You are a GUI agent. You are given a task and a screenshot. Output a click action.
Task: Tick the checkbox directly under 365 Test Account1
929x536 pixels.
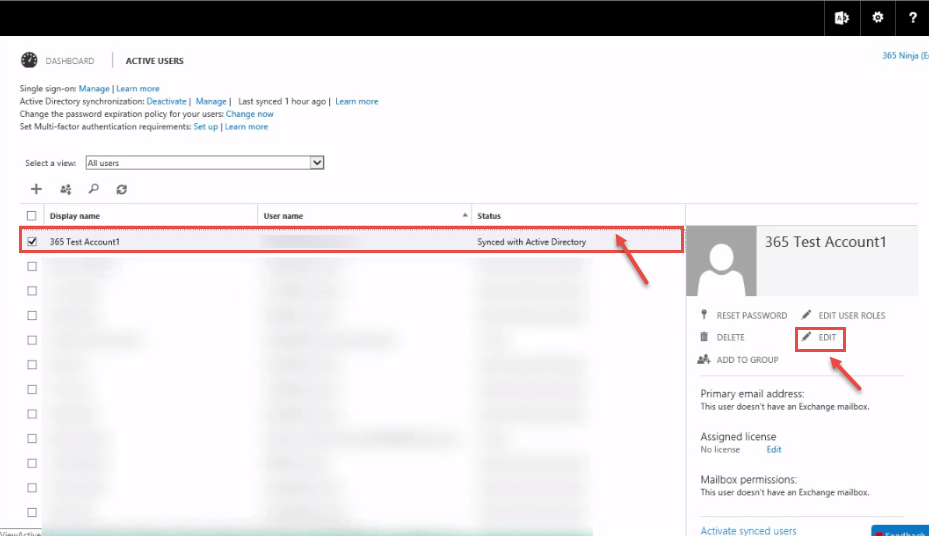coord(32,267)
